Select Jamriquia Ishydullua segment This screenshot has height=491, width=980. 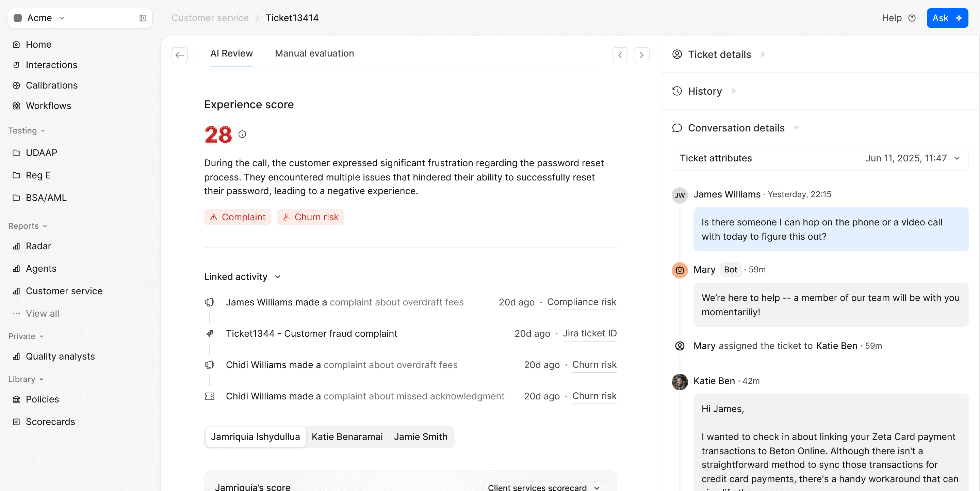(x=255, y=437)
